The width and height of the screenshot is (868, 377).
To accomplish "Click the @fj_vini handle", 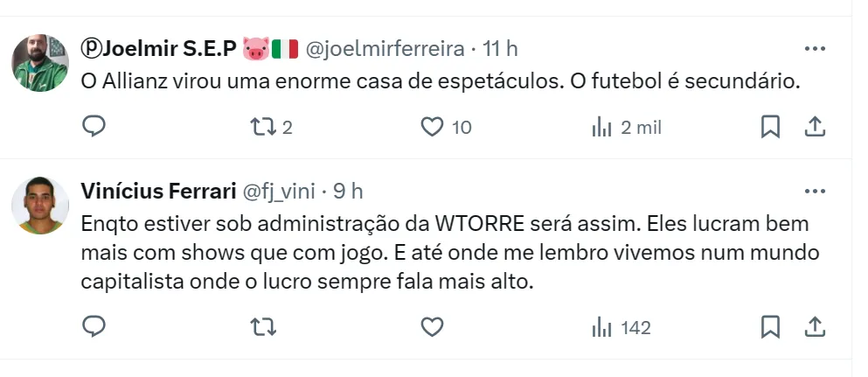I will click(x=278, y=191).
